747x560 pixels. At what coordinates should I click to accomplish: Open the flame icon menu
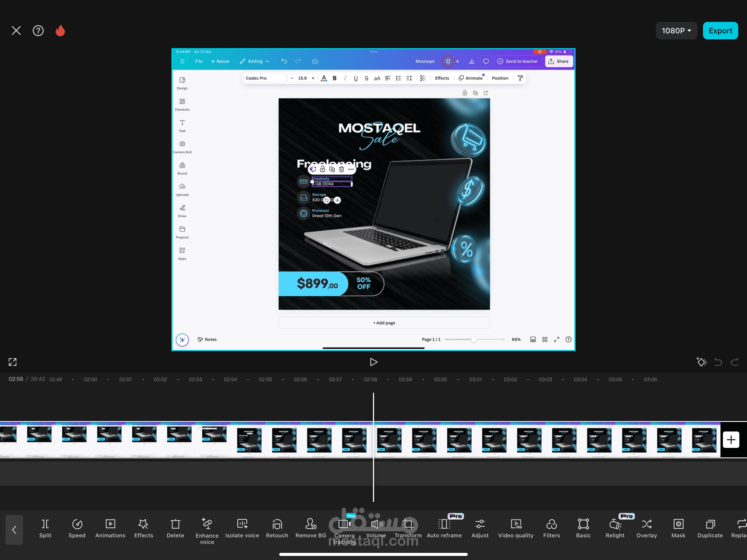pyautogui.click(x=60, y=31)
